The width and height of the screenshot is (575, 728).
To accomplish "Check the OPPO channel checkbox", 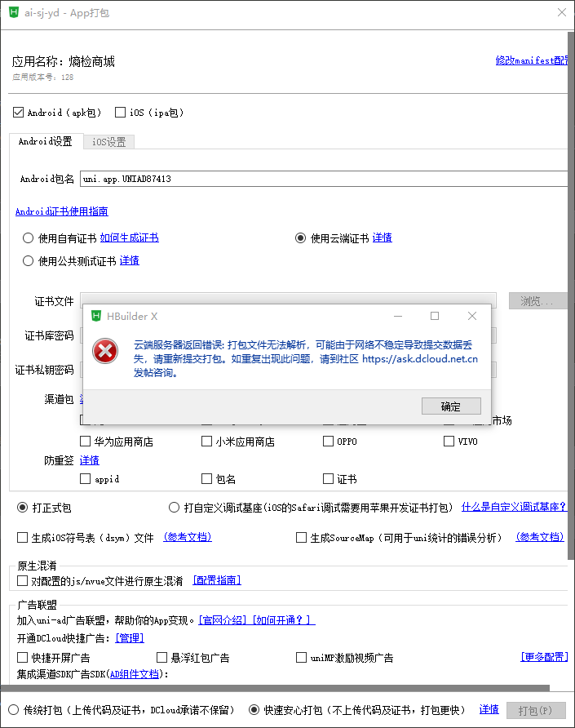I will [328, 441].
